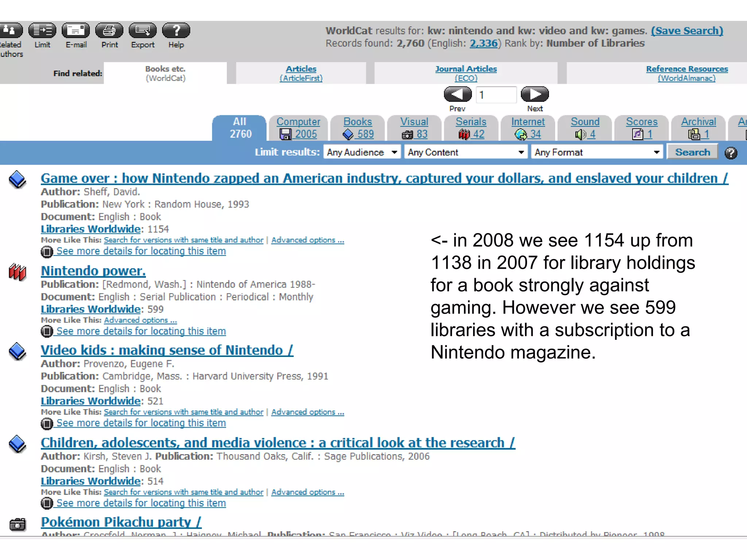Image resolution: width=747 pixels, height=560 pixels.
Task: Click the music score icon in Scores tab
Action: [x=638, y=135]
